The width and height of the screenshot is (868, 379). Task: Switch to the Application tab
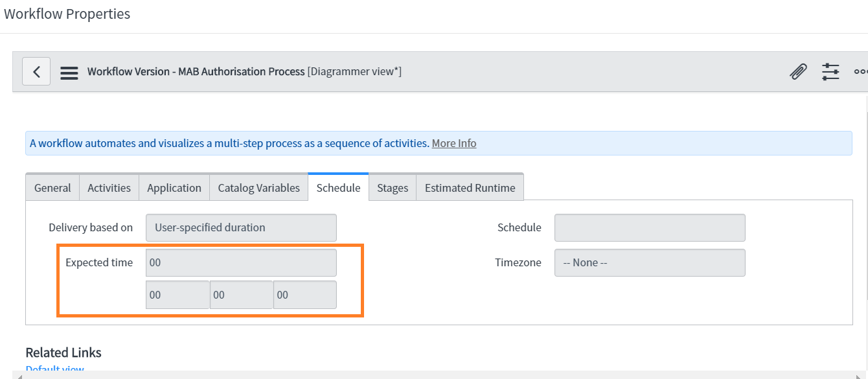click(174, 187)
